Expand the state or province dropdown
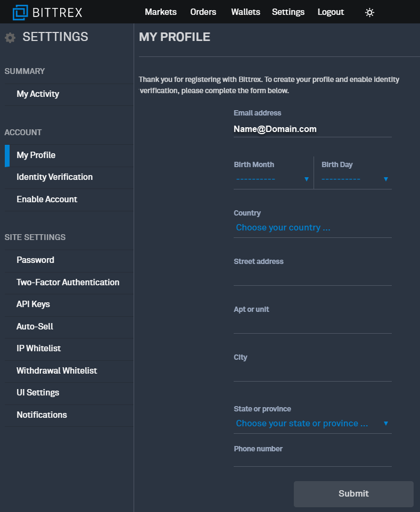 312,424
